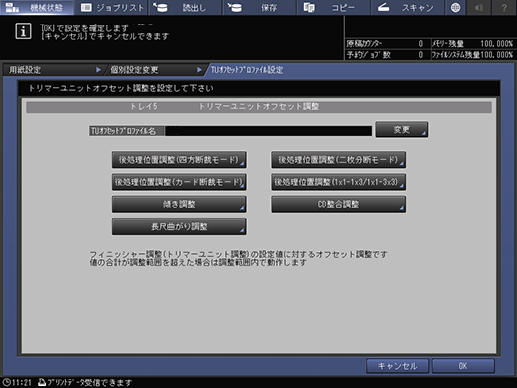Click the clock icon in status bar
The width and height of the screenshot is (517, 388).
[7, 382]
